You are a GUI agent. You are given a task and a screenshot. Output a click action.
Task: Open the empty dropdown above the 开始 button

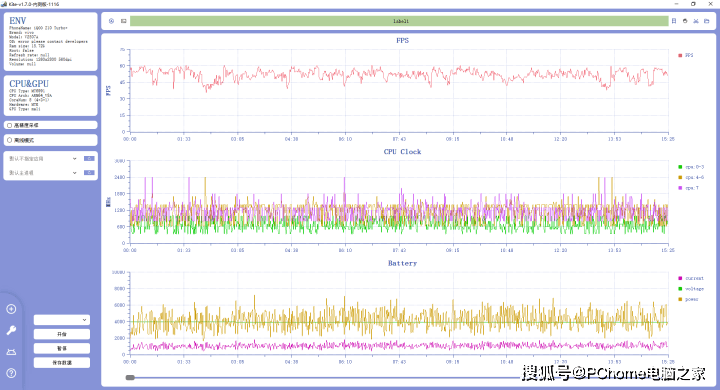62,320
